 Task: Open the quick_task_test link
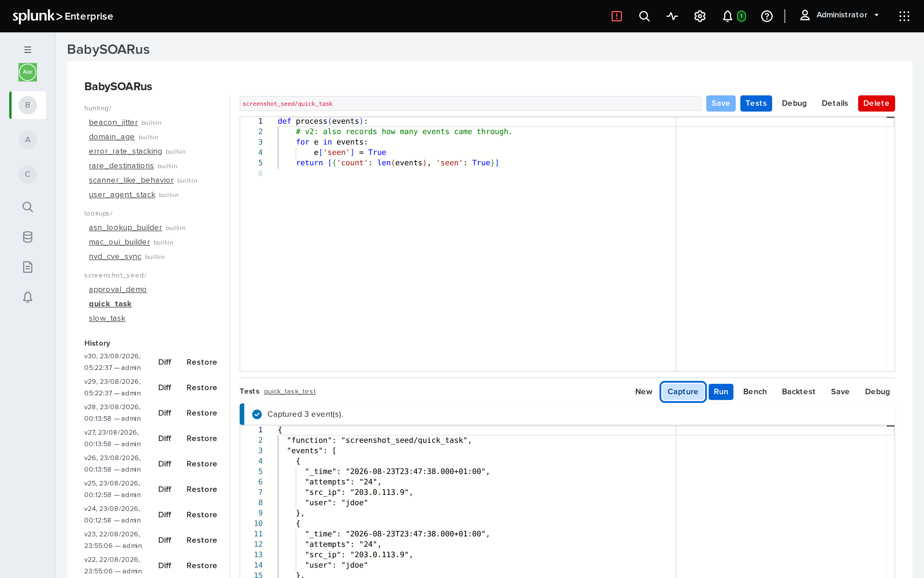pyautogui.click(x=290, y=391)
